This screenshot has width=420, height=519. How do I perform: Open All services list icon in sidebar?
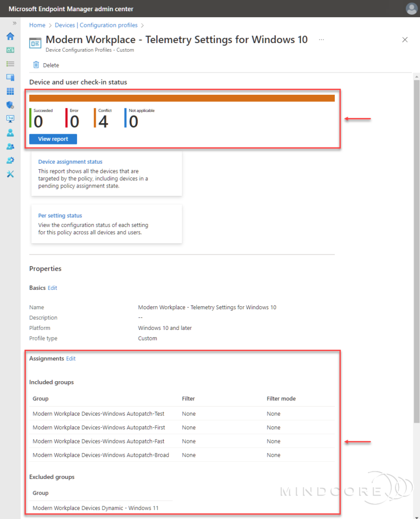point(10,64)
